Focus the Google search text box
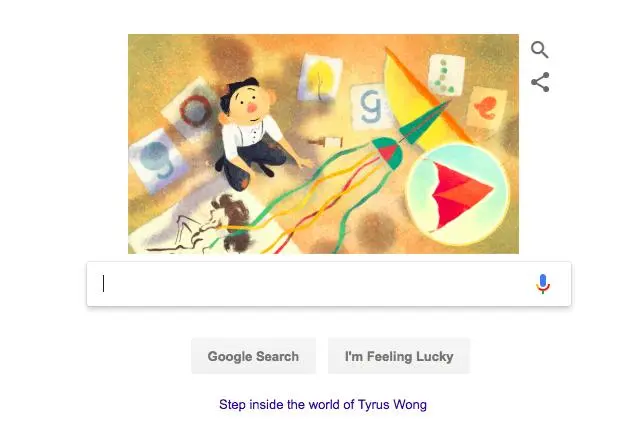640x436 pixels. 329,284
